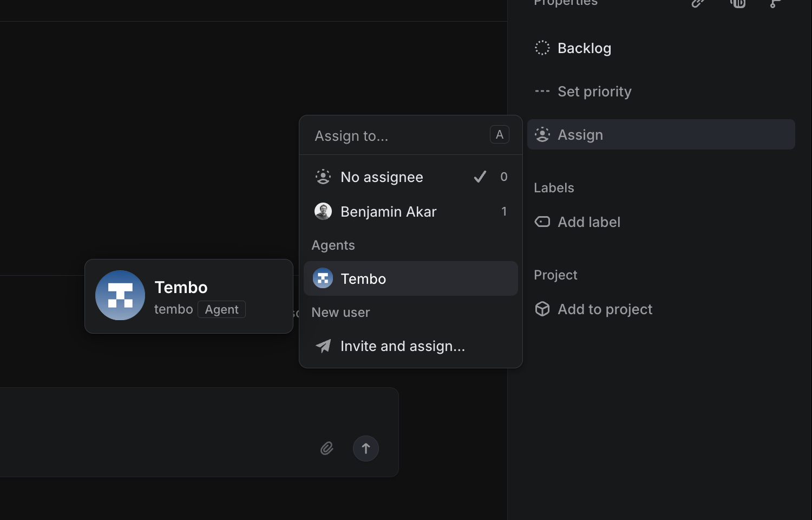Click Tembo's small avatar in the Agents list

[x=323, y=278]
